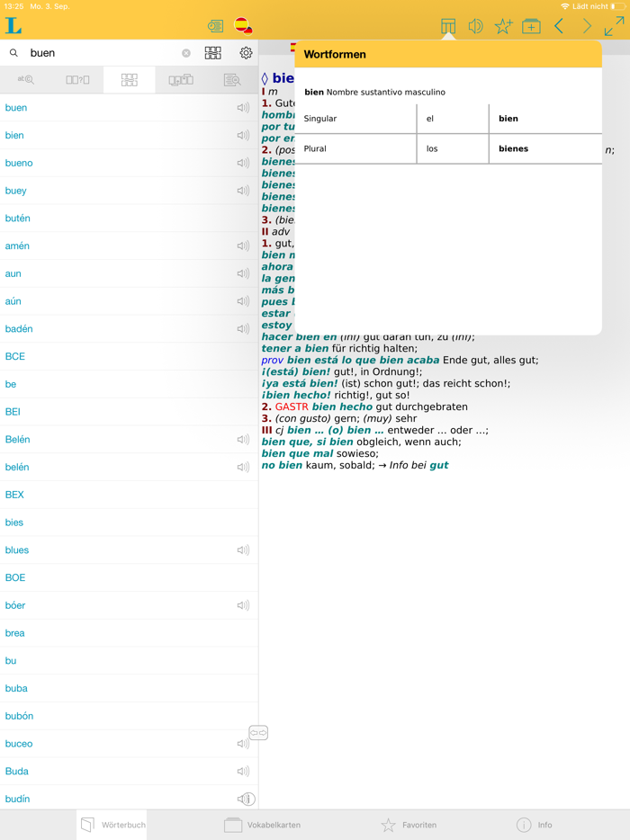Screen dimensions: 630x840
Task: Play audio for bien
Action: pyautogui.click(x=243, y=136)
